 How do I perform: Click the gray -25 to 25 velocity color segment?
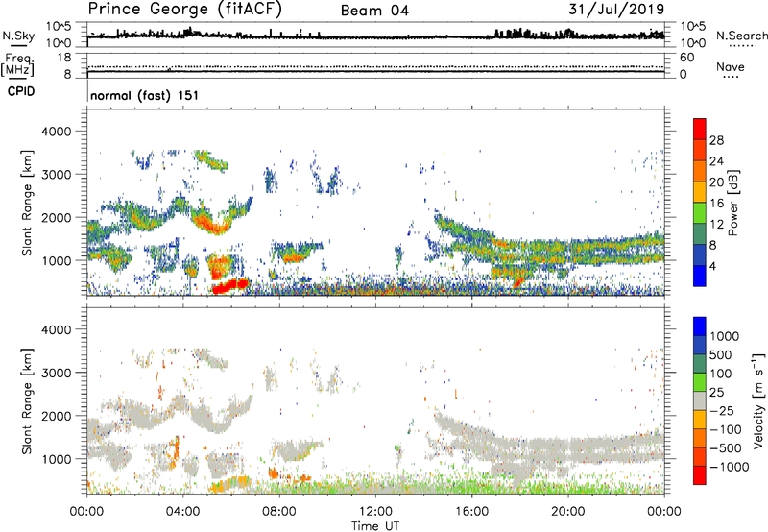(700, 401)
